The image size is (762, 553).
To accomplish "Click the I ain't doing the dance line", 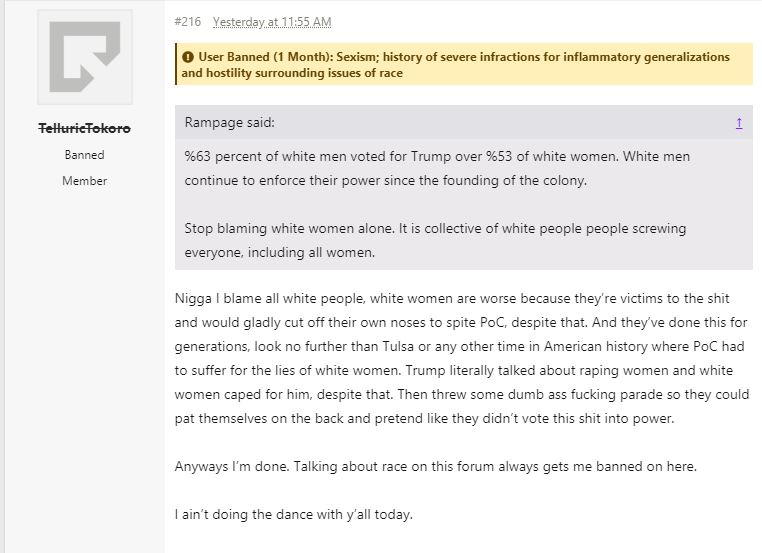I will point(294,514).
